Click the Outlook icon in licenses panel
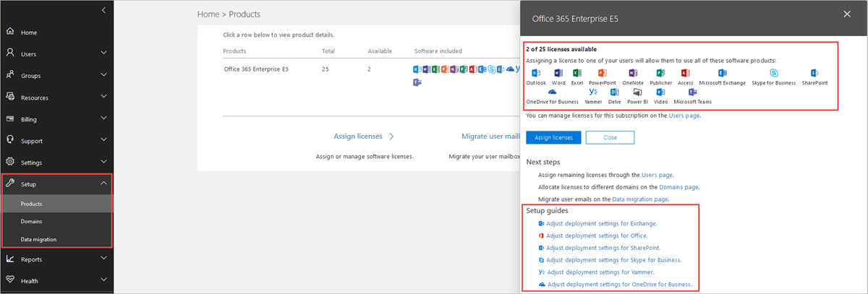This screenshot has height=294, width=868. point(536,73)
